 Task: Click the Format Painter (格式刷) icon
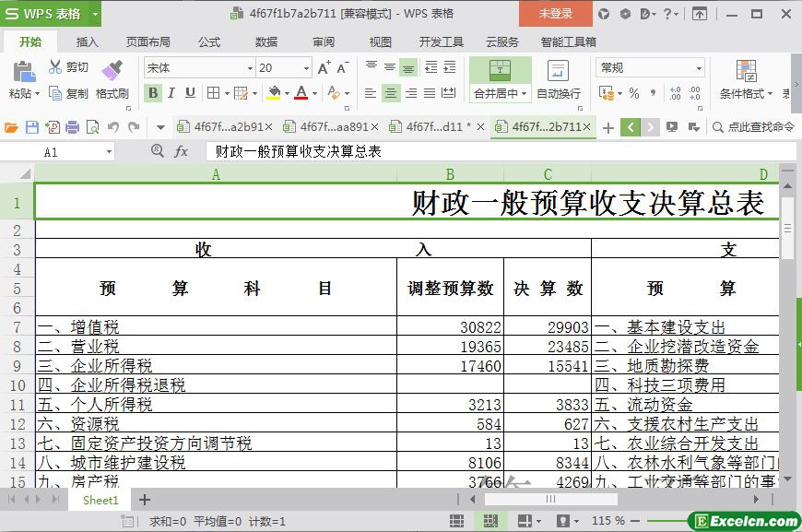coord(112,70)
